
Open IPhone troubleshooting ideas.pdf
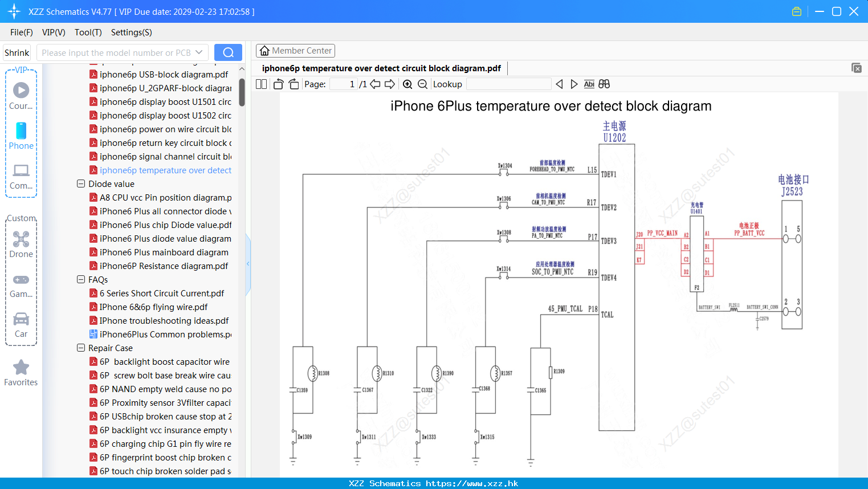pyautogui.click(x=159, y=321)
